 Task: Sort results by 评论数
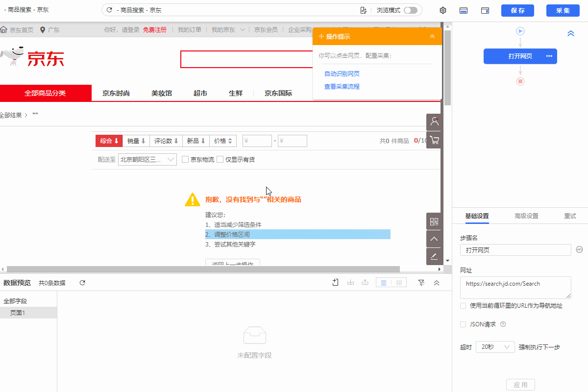tap(166, 141)
